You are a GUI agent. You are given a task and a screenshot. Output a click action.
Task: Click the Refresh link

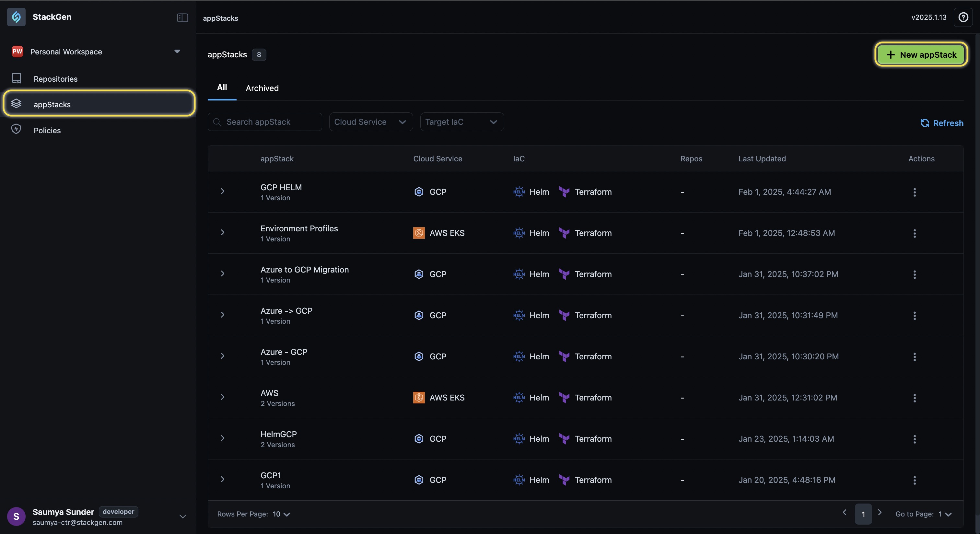point(942,123)
